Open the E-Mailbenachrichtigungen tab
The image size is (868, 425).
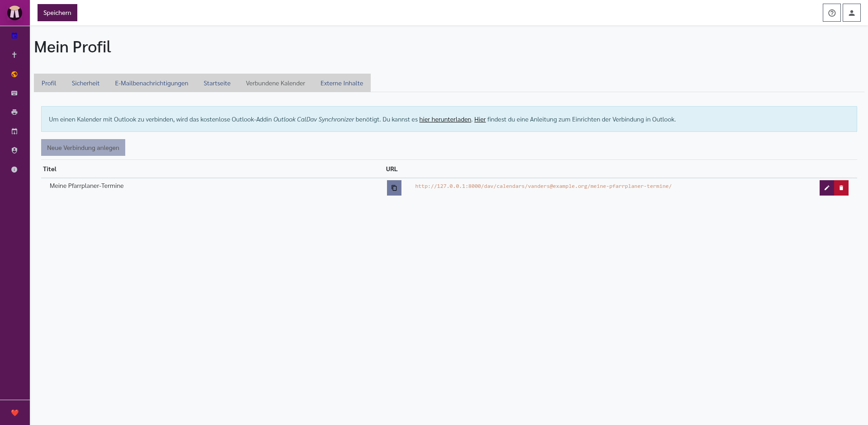pyautogui.click(x=151, y=83)
